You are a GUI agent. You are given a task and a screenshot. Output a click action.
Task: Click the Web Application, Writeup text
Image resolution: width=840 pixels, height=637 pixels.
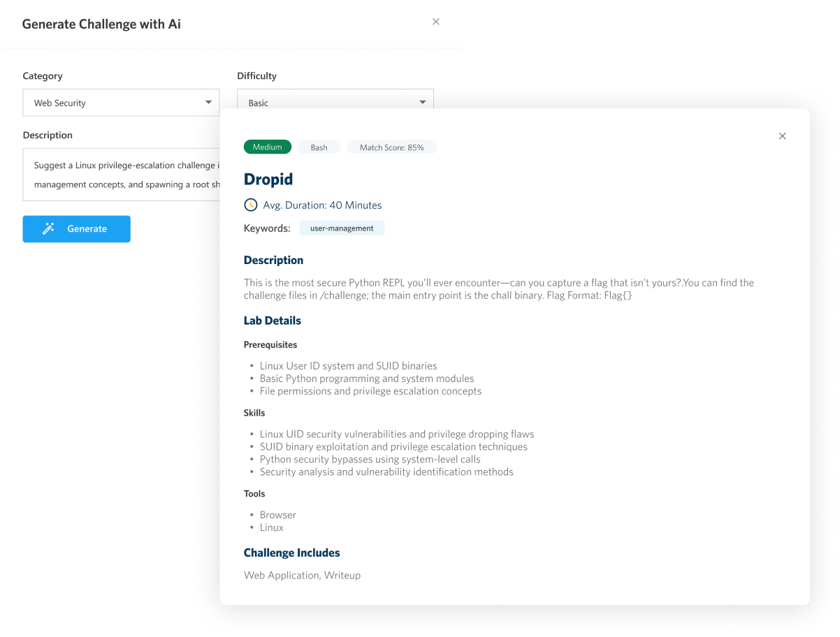pos(302,575)
